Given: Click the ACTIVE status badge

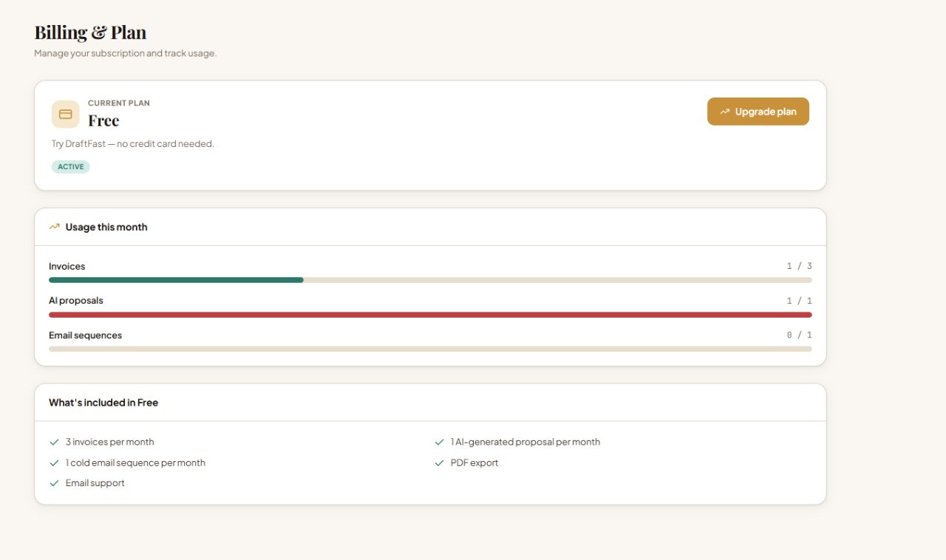Looking at the screenshot, I should [71, 167].
